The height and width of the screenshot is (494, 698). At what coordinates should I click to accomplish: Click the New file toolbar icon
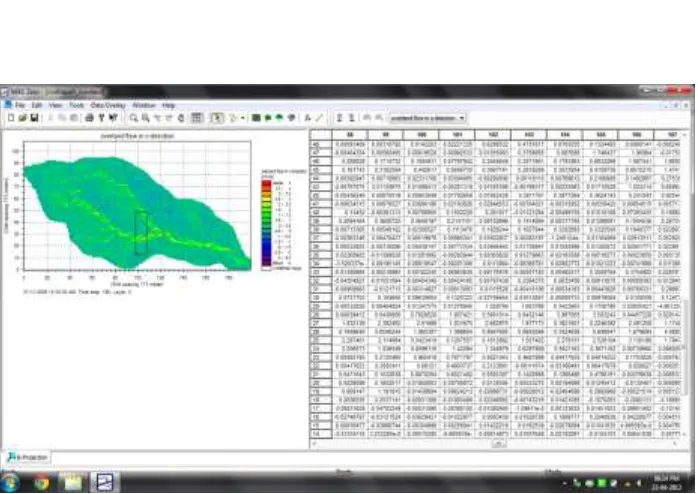click(11, 118)
